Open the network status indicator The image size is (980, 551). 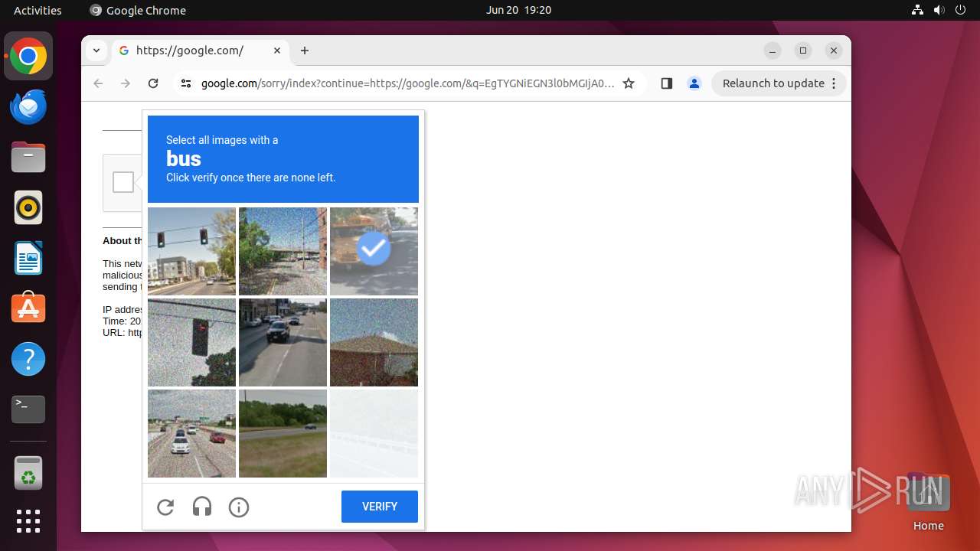tap(918, 10)
